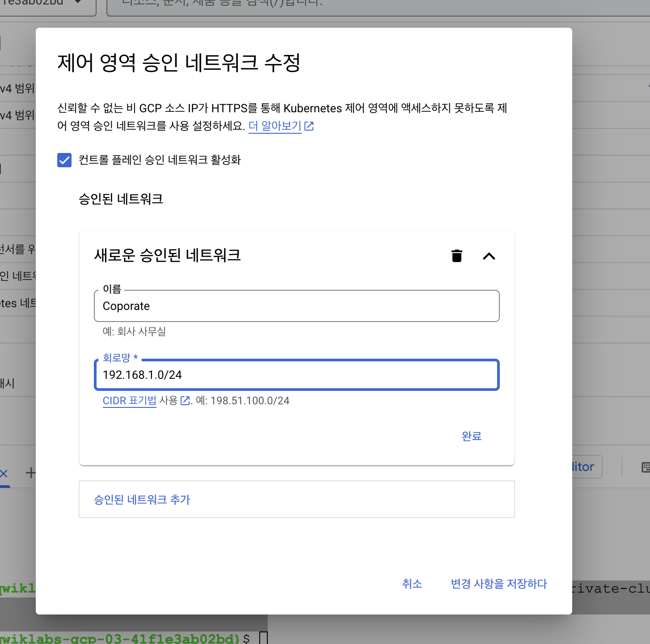Click 승인된 네트워크 추가
650x644 pixels.
[297, 500]
